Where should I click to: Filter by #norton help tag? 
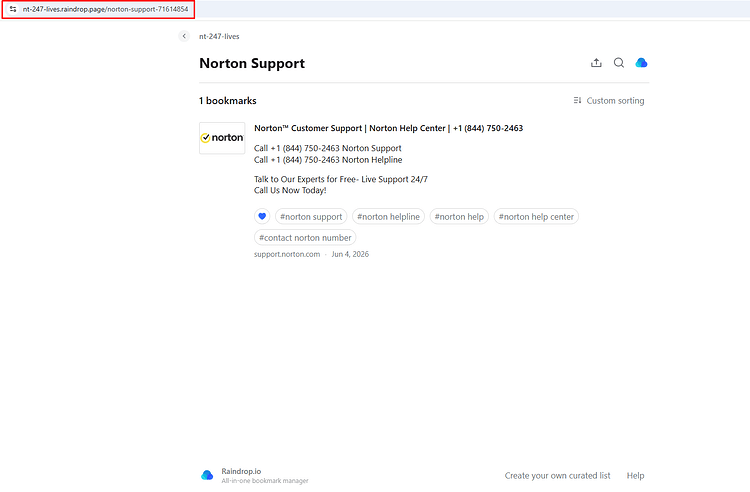click(x=459, y=217)
